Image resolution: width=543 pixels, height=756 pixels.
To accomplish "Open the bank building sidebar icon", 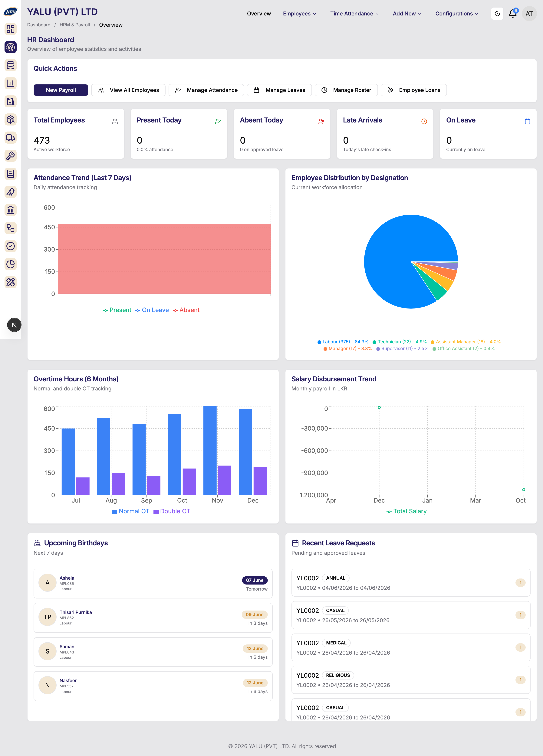I will [10, 210].
